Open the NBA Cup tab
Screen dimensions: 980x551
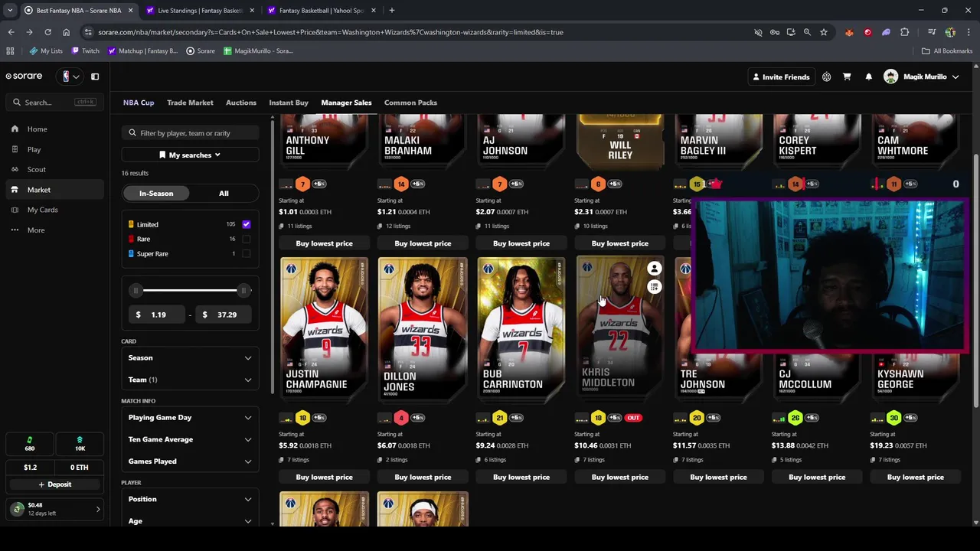click(139, 103)
